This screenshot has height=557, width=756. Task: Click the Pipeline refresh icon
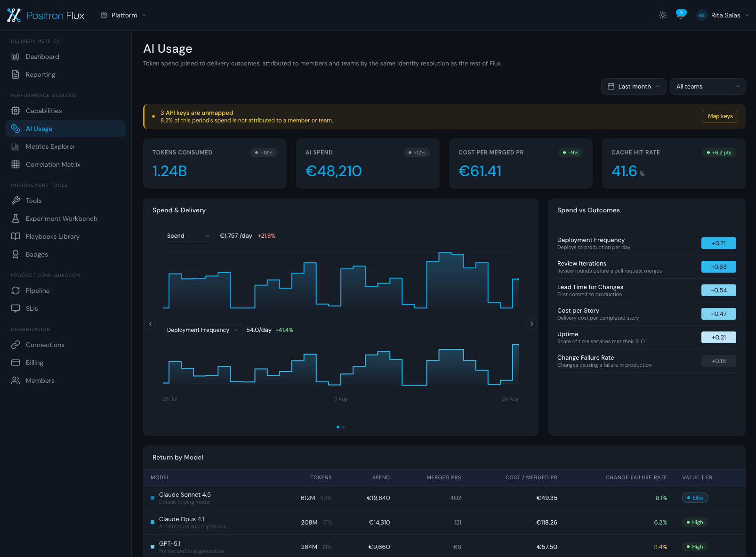16,291
